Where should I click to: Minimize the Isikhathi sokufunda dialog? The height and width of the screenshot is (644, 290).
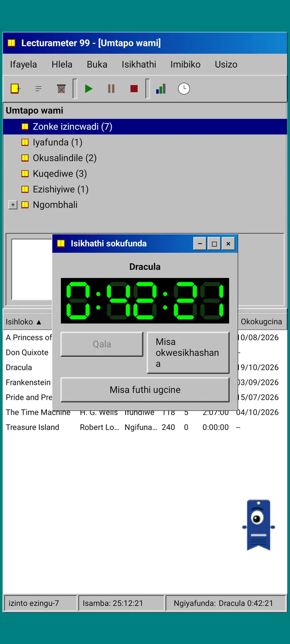click(200, 244)
